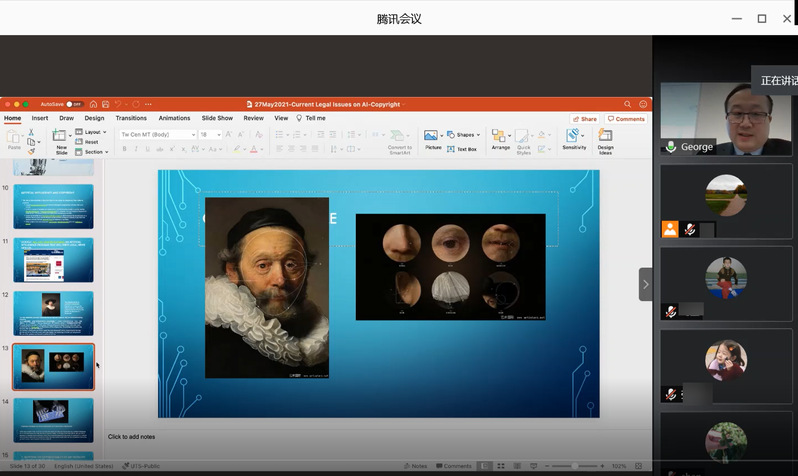Screen dimensions: 798x476
Task: Open the Slide Show tab
Action: pos(217,118)
